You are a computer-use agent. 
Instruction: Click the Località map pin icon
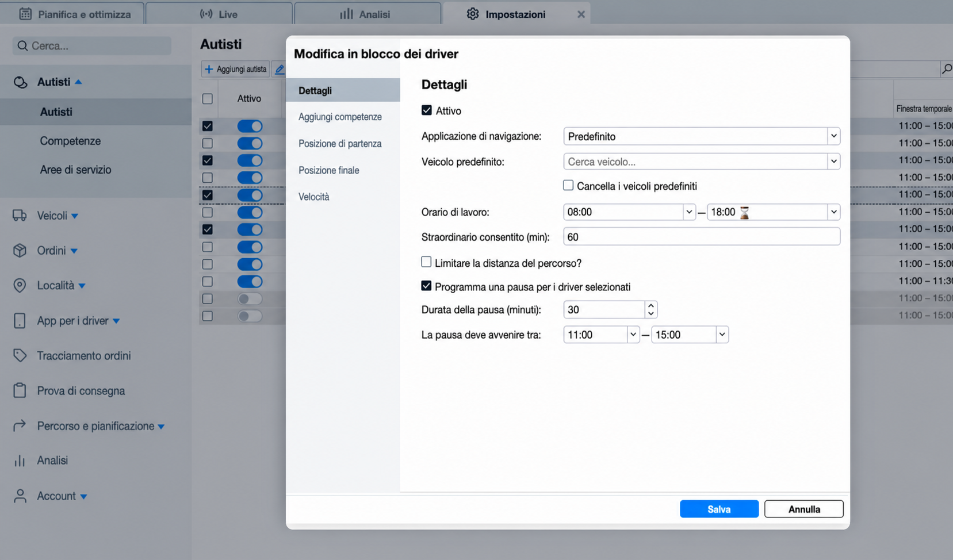coord(20,286)
